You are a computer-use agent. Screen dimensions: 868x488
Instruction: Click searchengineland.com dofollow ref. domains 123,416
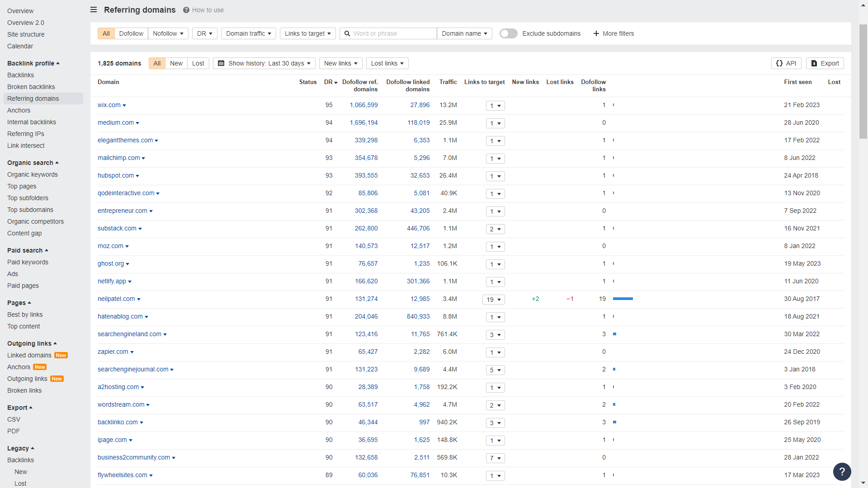366,334
